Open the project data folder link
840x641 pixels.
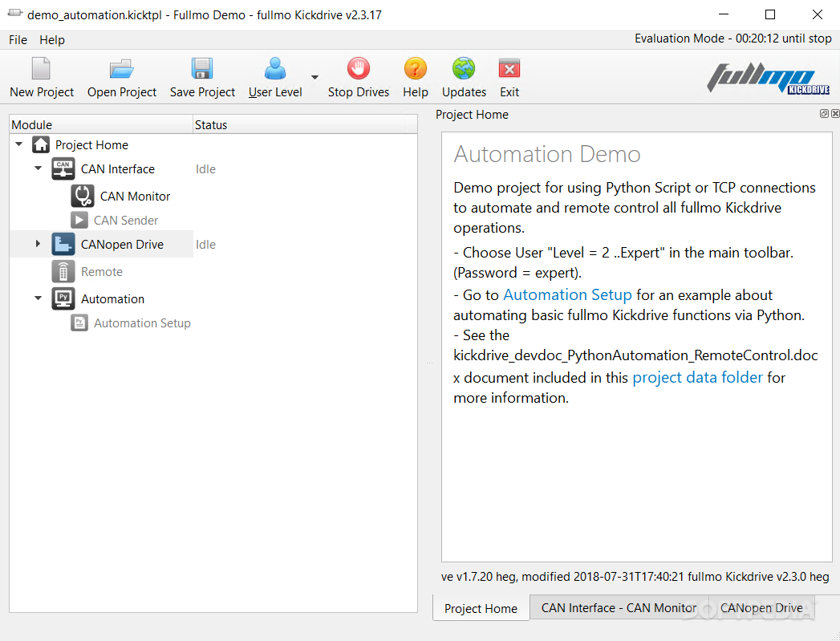point(697,377)
